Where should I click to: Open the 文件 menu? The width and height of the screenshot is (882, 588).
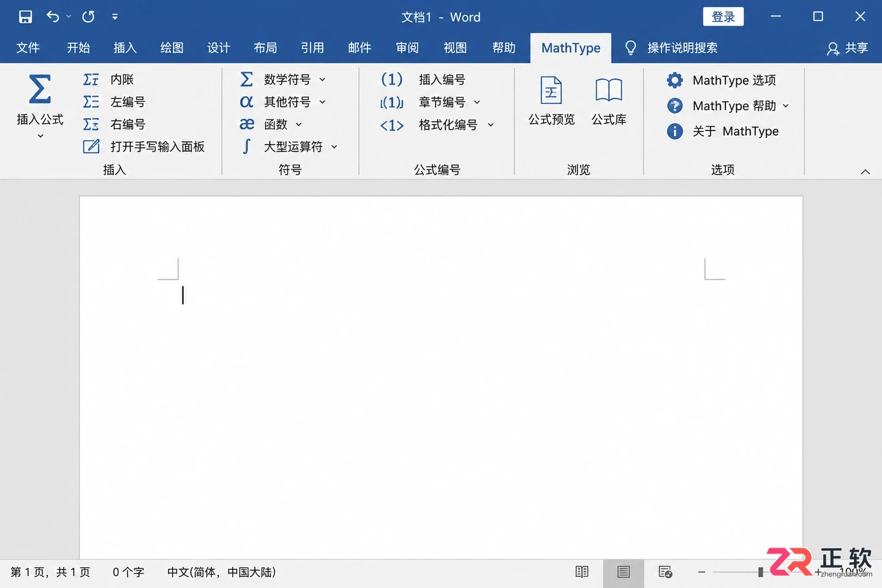coord(28,48)
